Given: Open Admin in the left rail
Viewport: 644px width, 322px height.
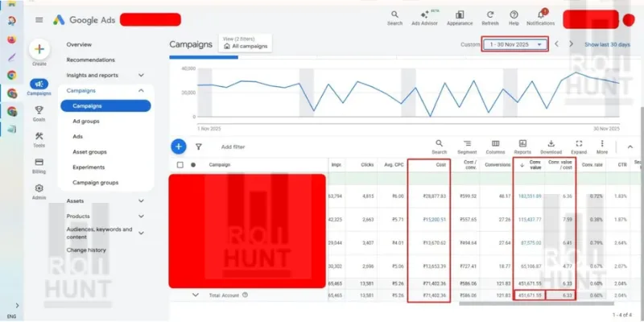Looking at the screenshot, I should click(39, 192).
